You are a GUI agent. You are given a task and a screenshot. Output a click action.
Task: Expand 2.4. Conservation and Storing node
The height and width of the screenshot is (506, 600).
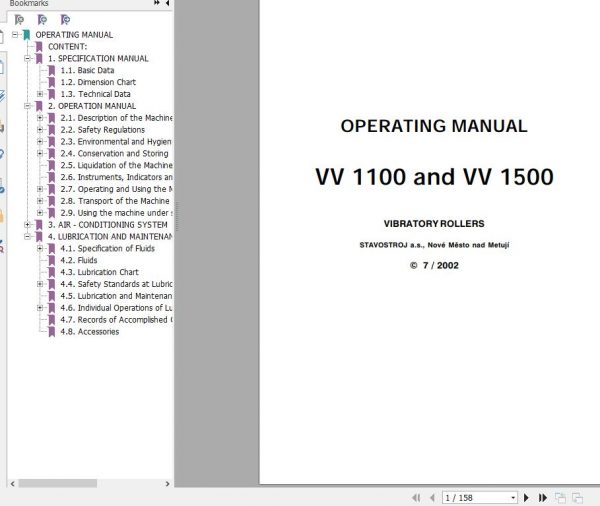pos(40,153)
